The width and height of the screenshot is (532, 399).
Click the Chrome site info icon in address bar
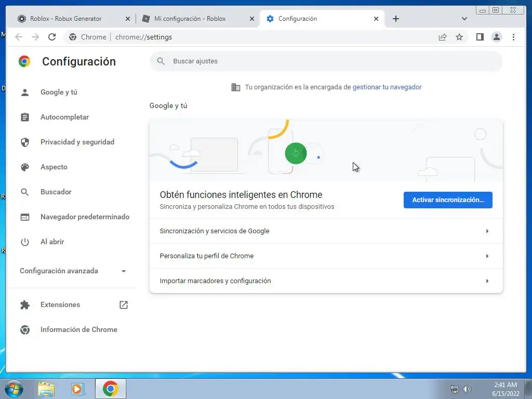click(73, 37)
